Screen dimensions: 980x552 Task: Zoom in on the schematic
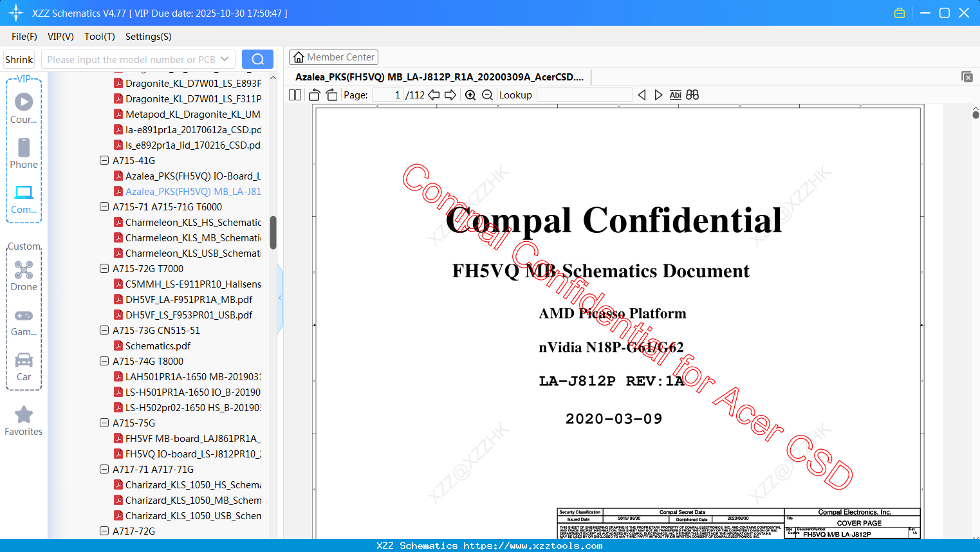click(470, 95)
